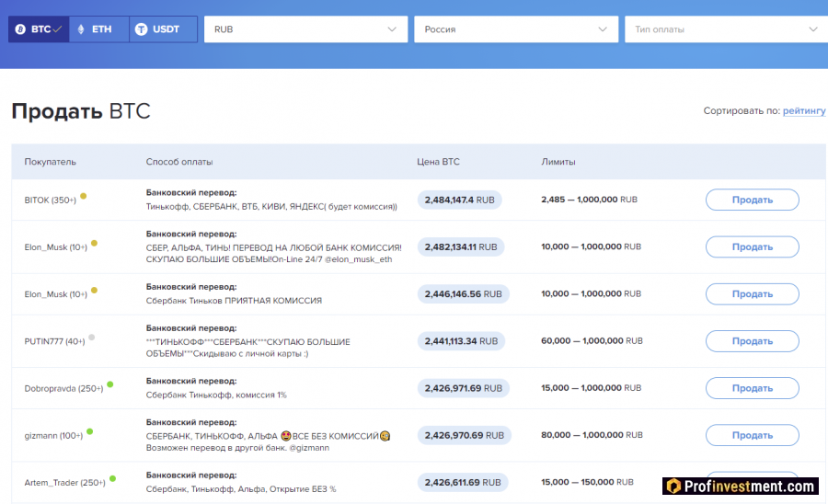The height and width of the screenshot is (504, 828).
Task: Click Тинькофф, СБЕРБАНК, ВТБ payment description
Action: [x=271, y=207]
